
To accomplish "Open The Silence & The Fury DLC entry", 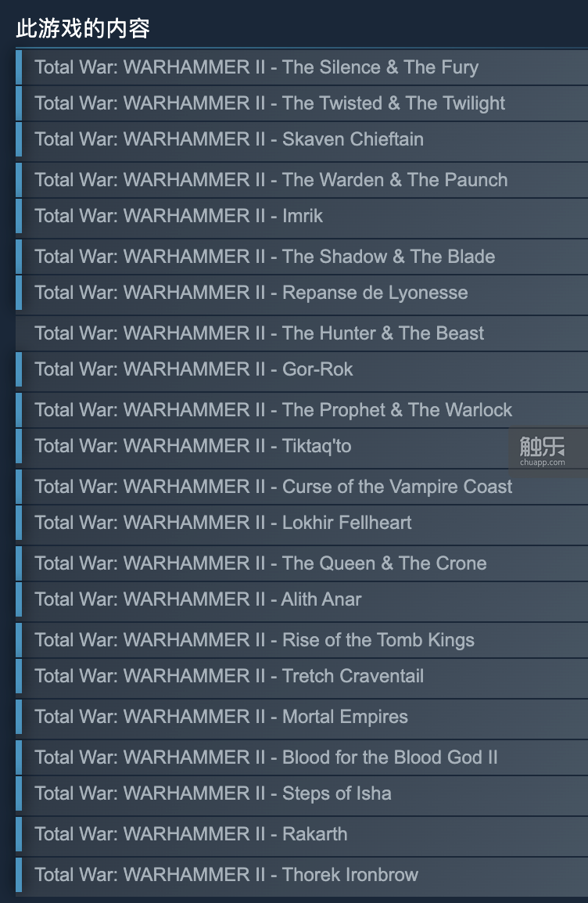I will tap(302, 67).
